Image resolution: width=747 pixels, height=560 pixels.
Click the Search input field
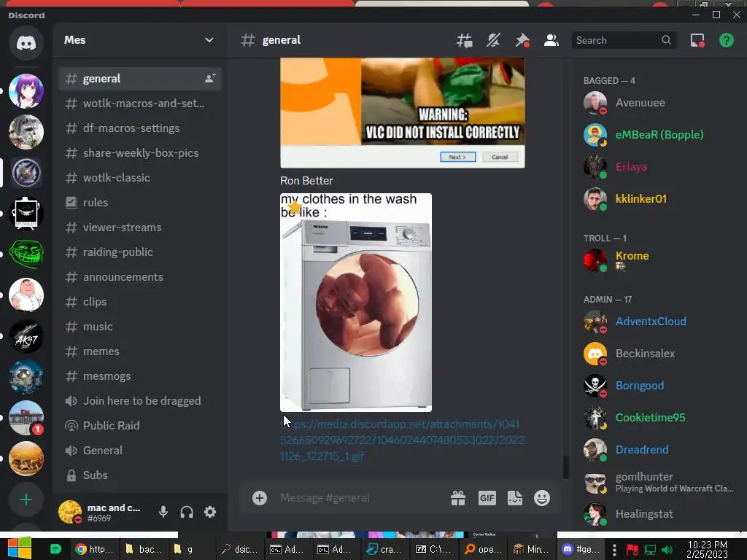[623, 41]
